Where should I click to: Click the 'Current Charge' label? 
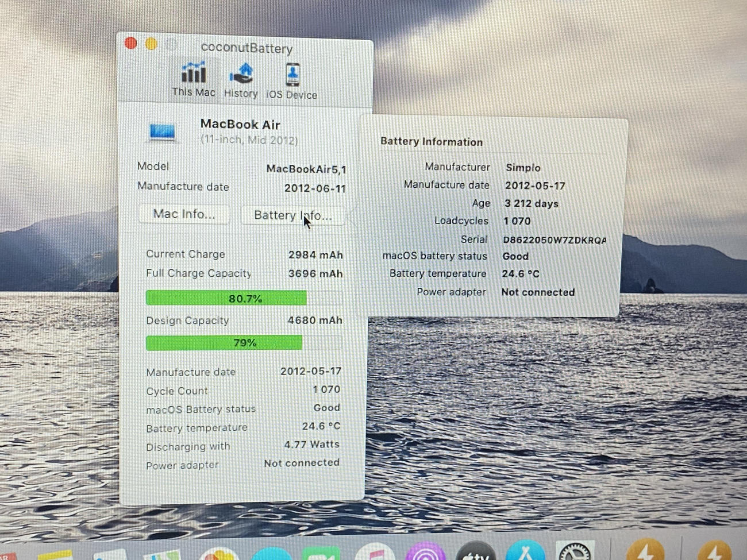(185, 254)
